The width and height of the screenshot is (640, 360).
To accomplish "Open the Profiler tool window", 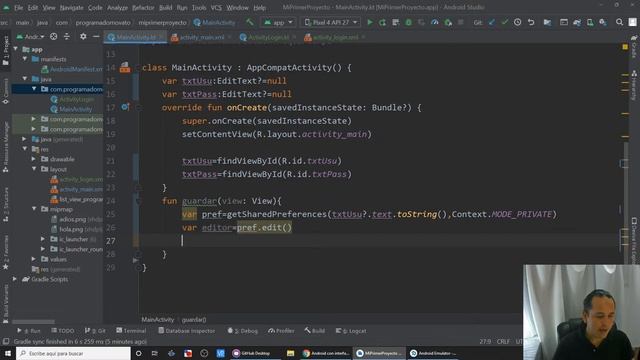I will coord(281,331).
